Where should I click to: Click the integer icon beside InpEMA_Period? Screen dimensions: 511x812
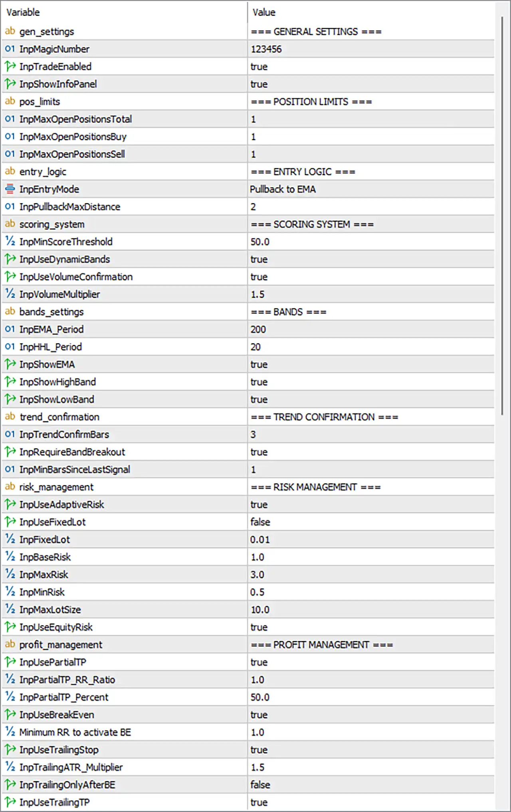[10, 329]
